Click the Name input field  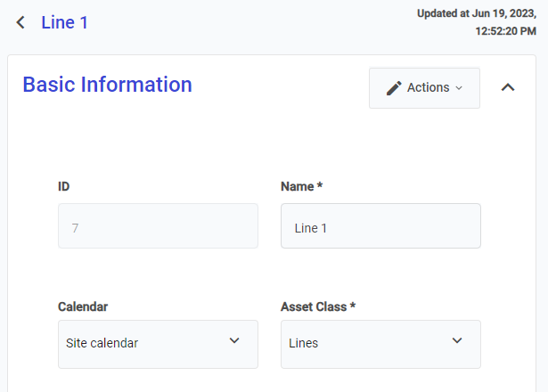pyautogui.click(x=380, y=226)
